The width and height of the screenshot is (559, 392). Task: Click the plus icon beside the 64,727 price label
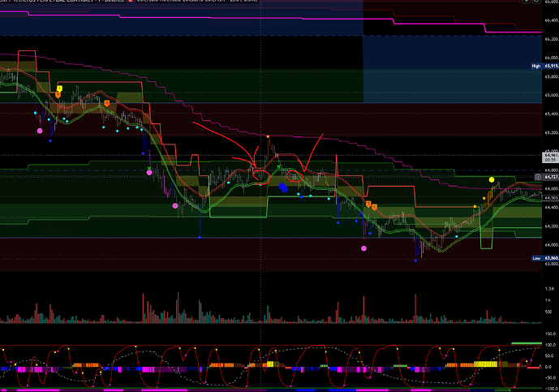[537, 176]
